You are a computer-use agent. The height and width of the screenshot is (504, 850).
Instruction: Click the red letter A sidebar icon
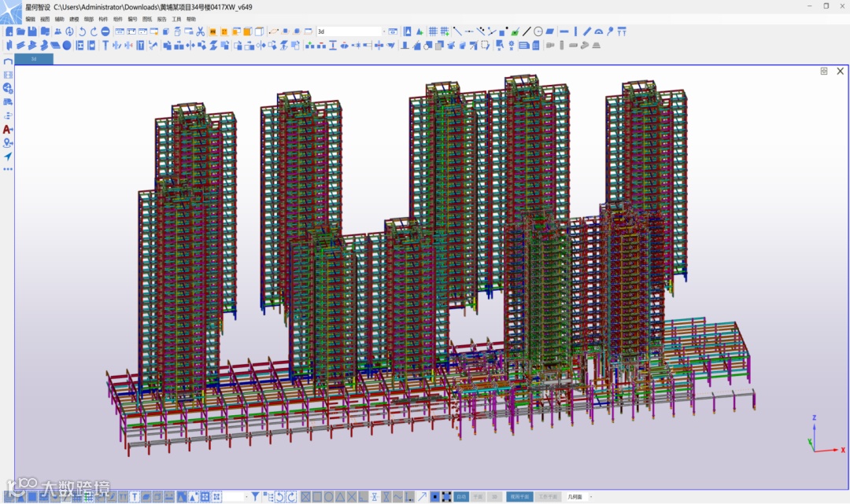coord(8,129)
